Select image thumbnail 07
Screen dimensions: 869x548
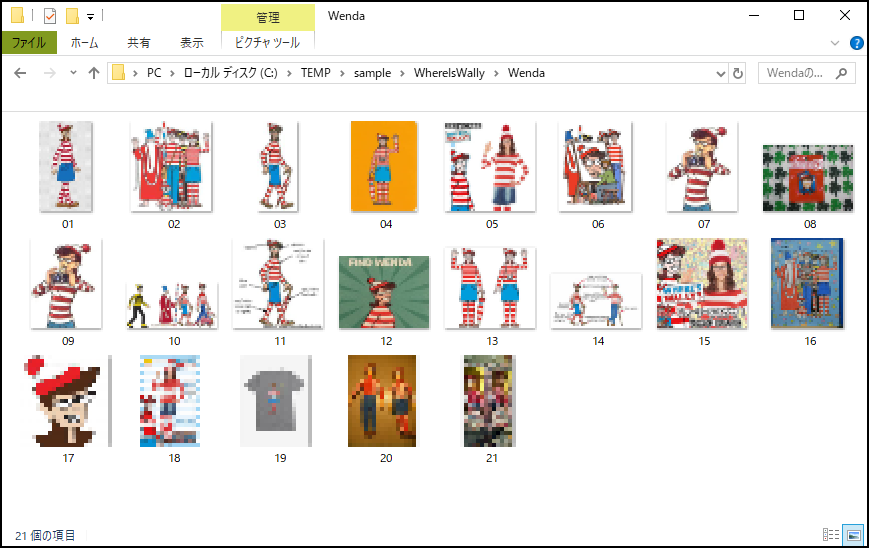702,166
